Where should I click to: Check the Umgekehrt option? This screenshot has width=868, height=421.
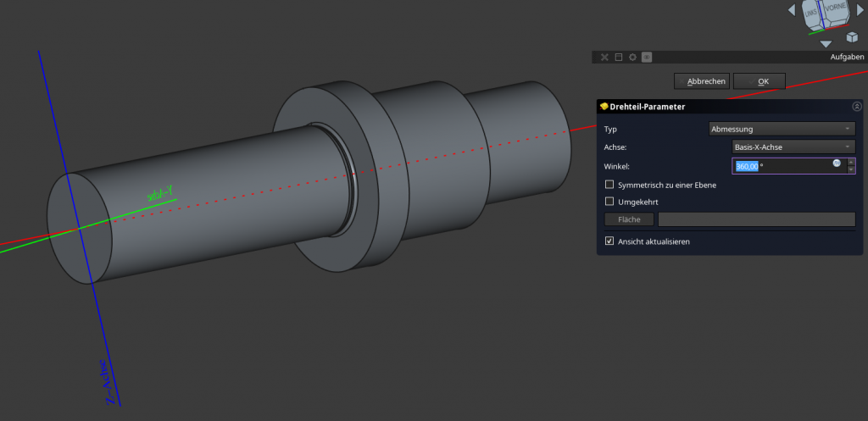point(609,202)
